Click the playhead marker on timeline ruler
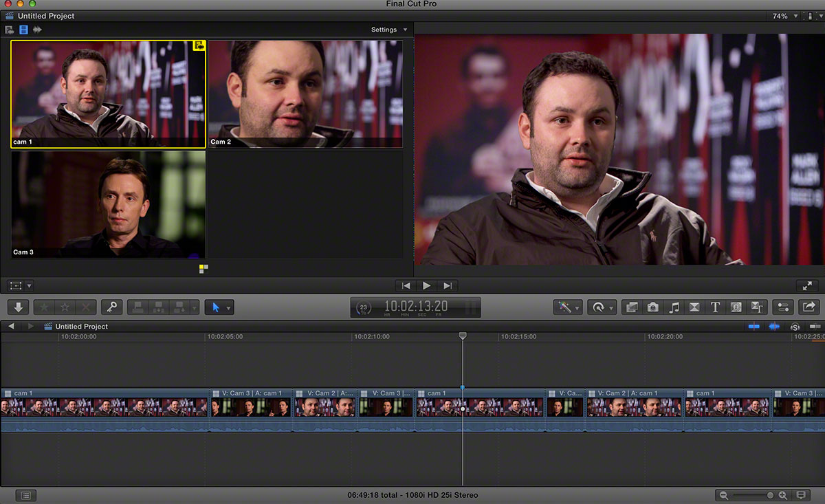Viewport: 825px width, 504px height. point(463,336)
